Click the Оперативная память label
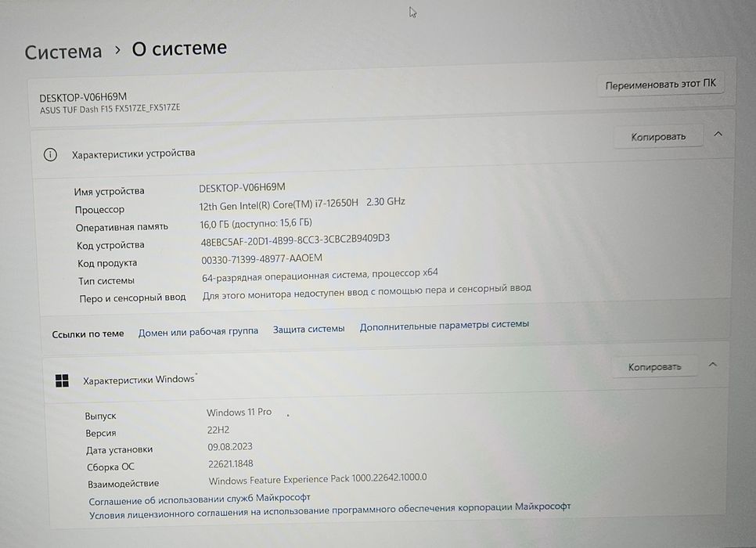This screenshot has width=756, height=548. (x=121, y=227)
